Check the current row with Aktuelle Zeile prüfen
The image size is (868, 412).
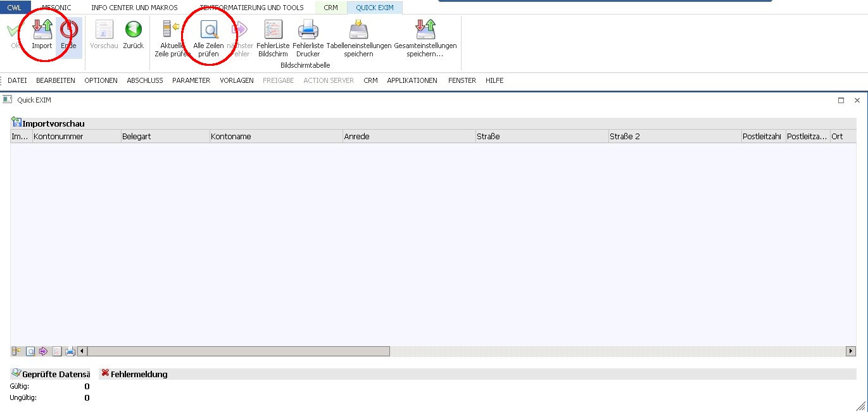[171, 30]
